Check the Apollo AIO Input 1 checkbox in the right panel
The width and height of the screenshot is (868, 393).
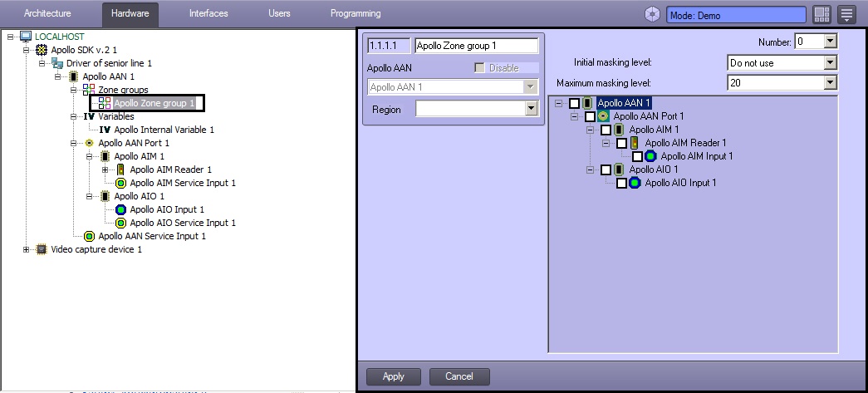(x=621, y=183)
